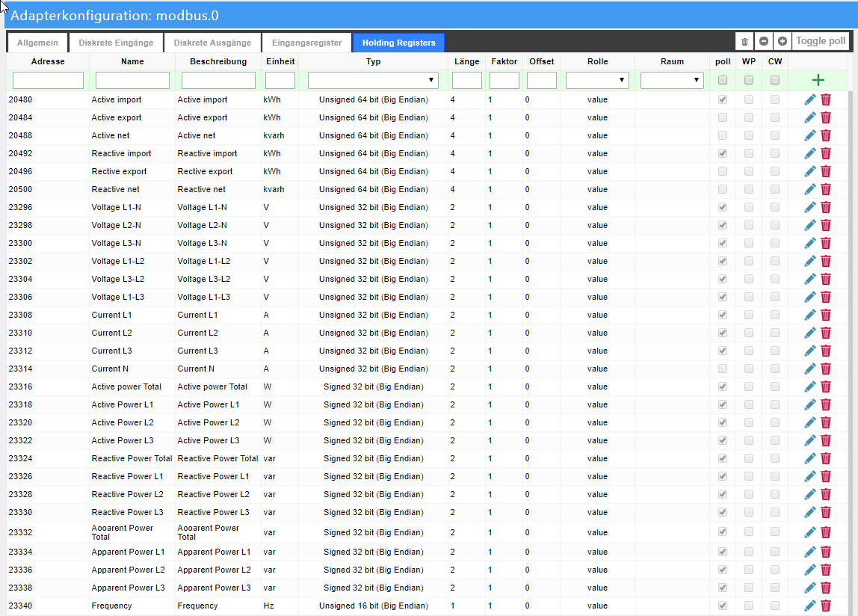Enable CW checkbox for Reactive import

pos(775,153)
